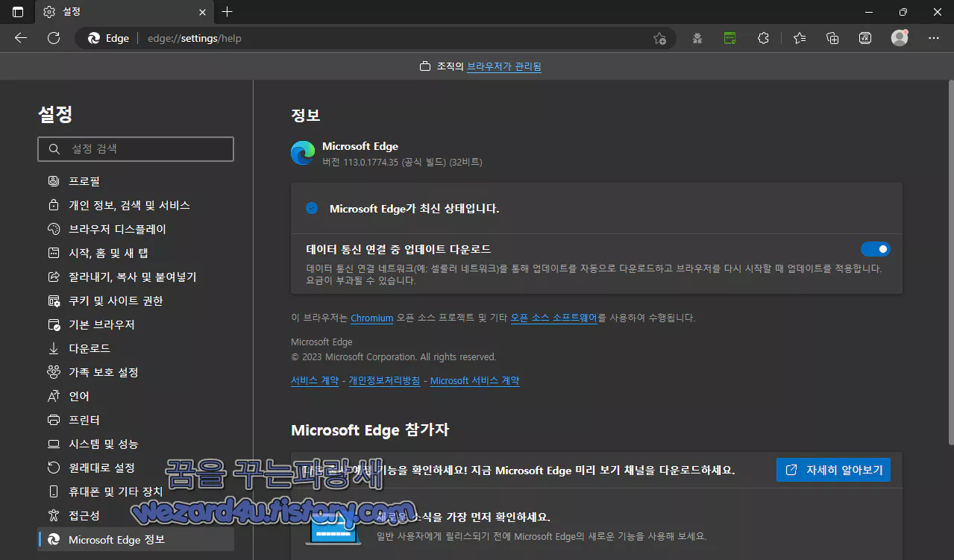Click the printer icon beside 프린터
This screenshot has height=560, width=954.
(54, 420)
